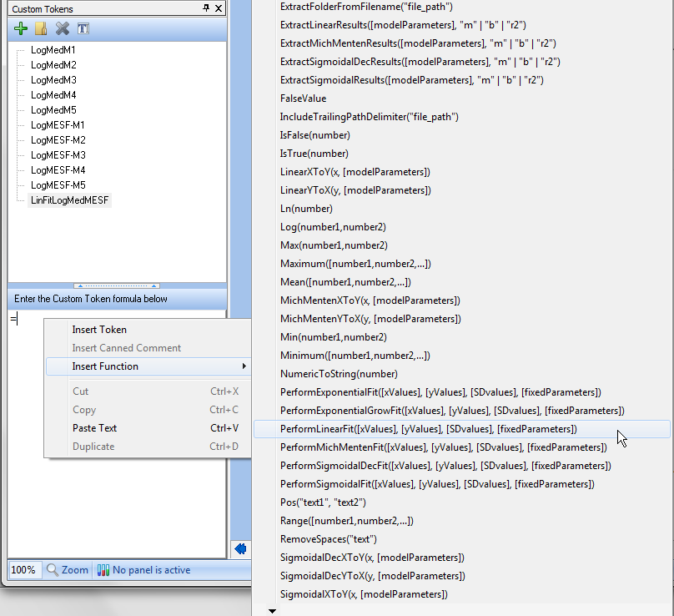The image size is (674, 616).
Task: Insert Min(number1,number2) function
Action: click(x=333, y=337)
